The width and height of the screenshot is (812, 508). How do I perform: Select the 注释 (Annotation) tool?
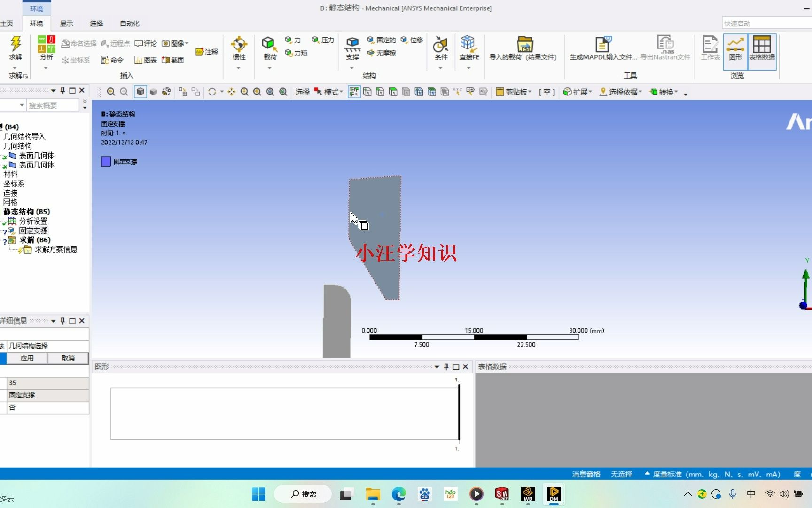pyautogui.click(x=207, y=52)
